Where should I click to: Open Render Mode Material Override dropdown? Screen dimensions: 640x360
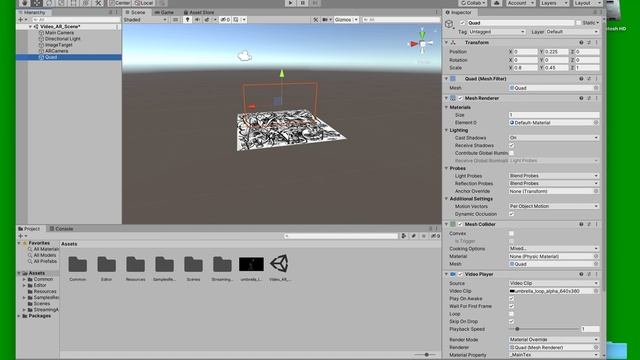(554, 340)
